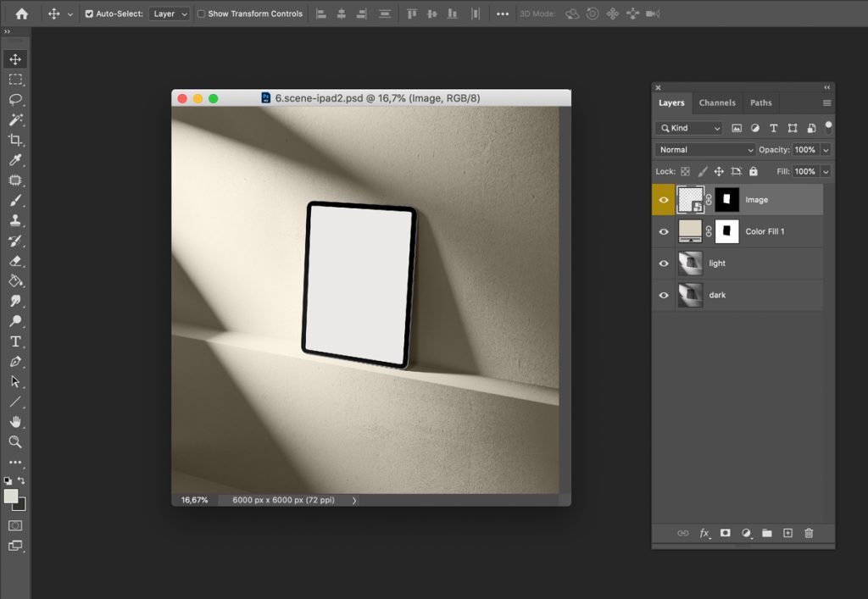Open the Kind filter dropdown
868x599 pixels.
[x=689, y=128]
